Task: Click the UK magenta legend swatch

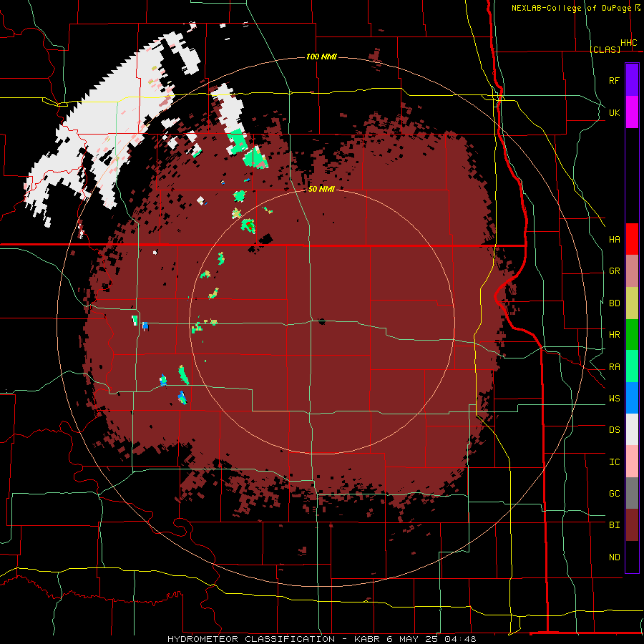Action: point(632,112)
